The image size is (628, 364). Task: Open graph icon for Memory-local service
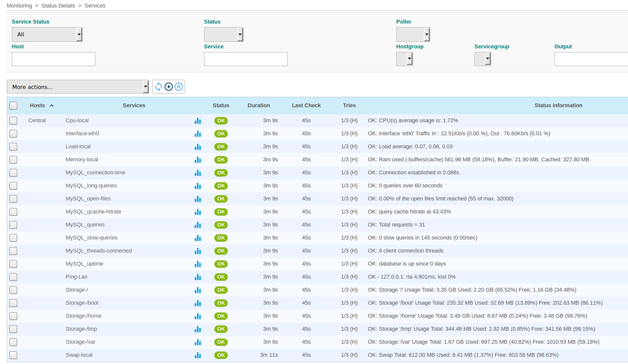(x=197, y=160)
